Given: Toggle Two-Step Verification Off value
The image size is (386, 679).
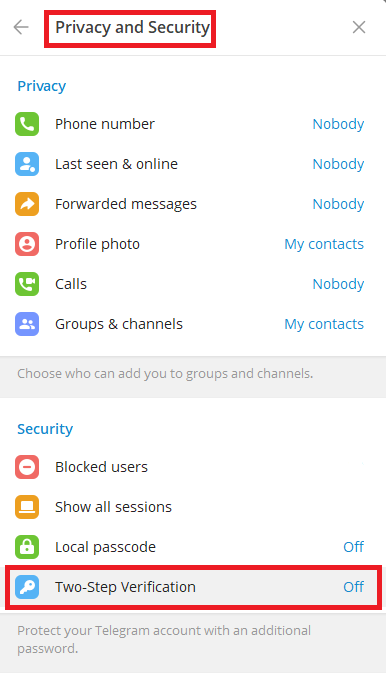Looking at the screenshot, I should pos(354,587).
